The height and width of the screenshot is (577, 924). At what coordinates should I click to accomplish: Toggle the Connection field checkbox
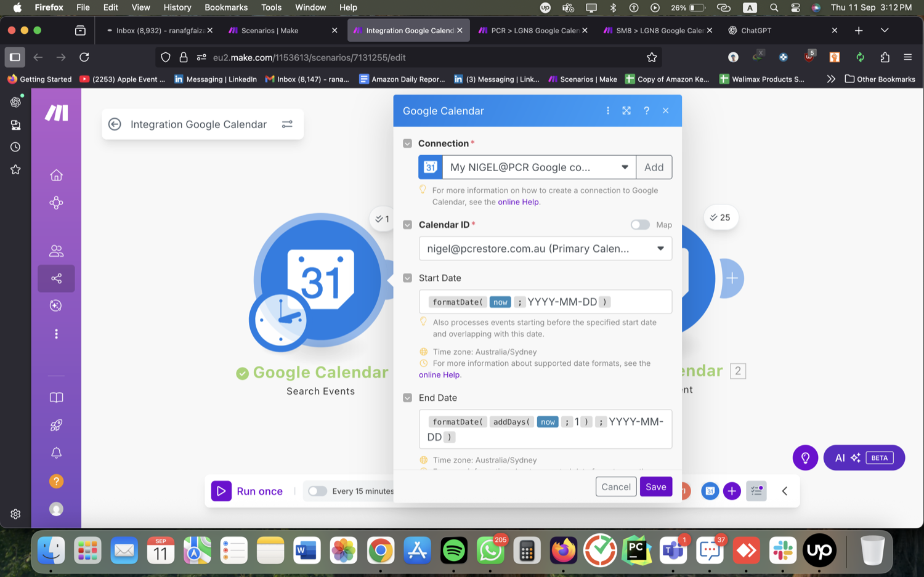tap(407, 143)
